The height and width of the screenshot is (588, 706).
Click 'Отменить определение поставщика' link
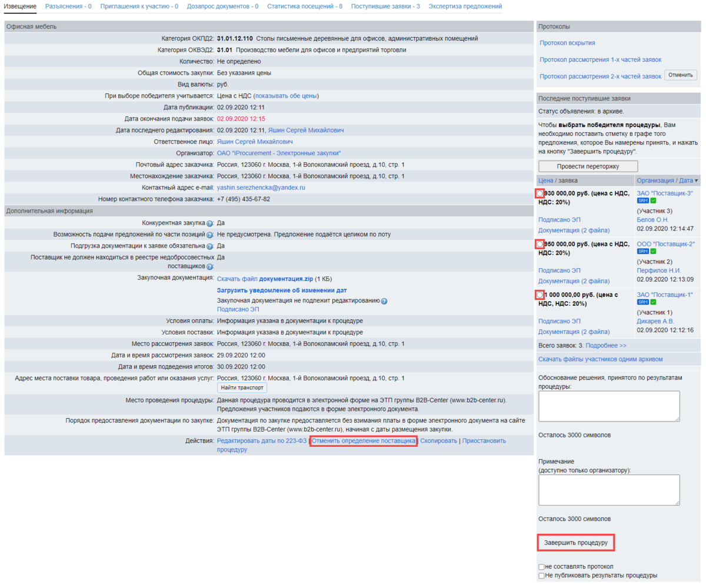(x=364, y=441)
